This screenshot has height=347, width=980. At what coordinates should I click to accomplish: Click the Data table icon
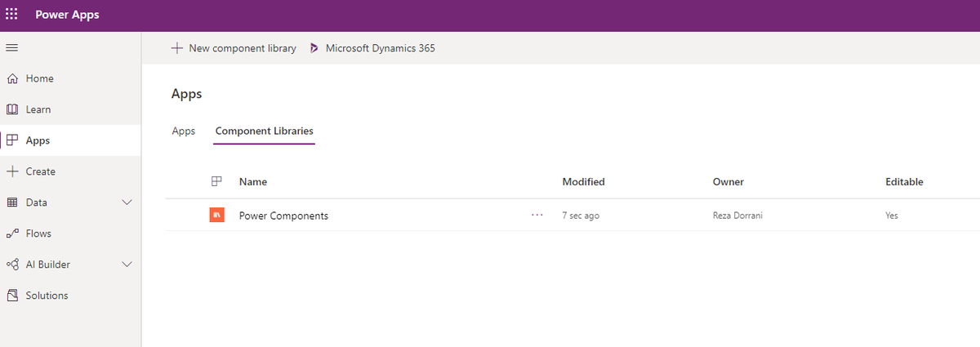(12, 202)
